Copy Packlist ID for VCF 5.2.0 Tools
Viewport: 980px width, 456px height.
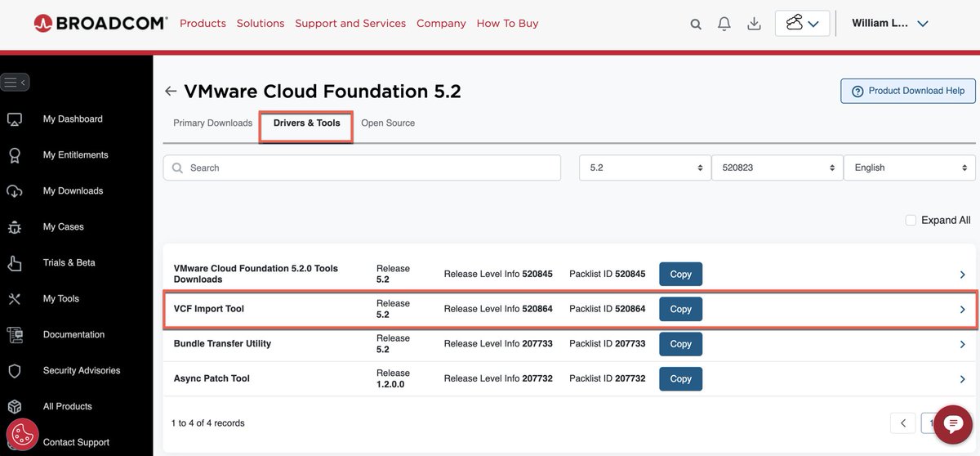(x=680, y=275)
